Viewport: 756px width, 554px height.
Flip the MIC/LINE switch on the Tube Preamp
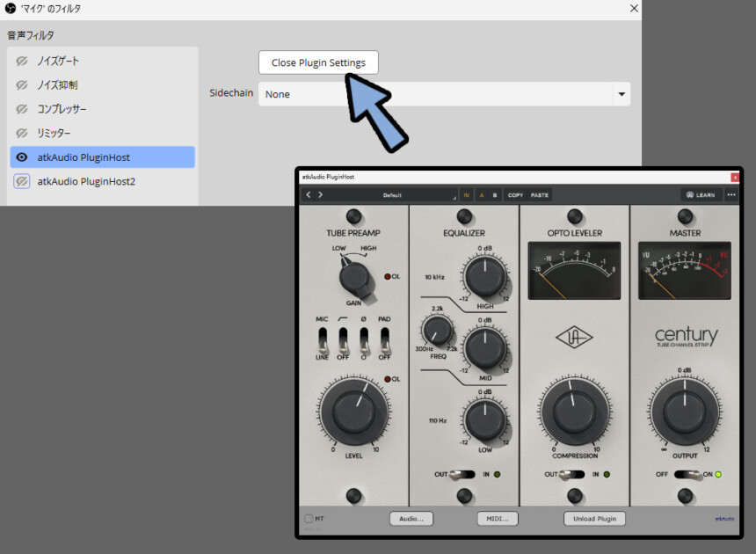pyautogui.click(x=322, y=337)
